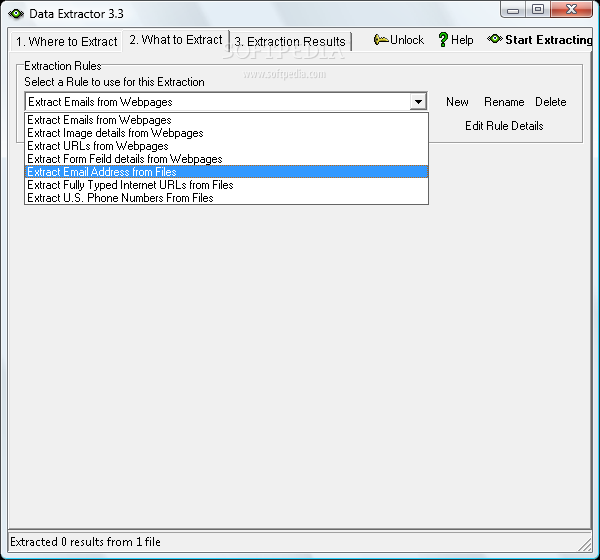Click the window resize grip in status bar

[x=584, y=544]
